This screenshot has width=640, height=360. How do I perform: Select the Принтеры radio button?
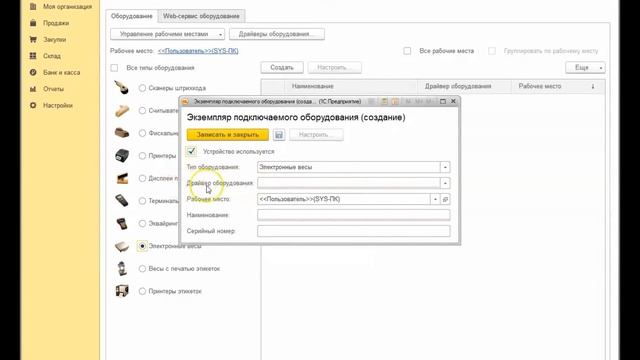tap(142, 156)
